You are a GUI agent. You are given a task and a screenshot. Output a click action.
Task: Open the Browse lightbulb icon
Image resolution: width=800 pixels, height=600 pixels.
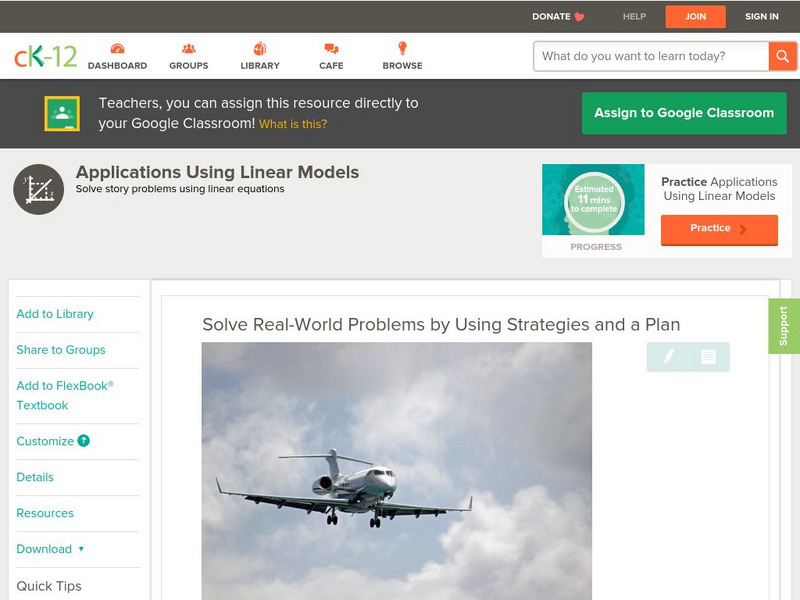[x=402, y=48]
